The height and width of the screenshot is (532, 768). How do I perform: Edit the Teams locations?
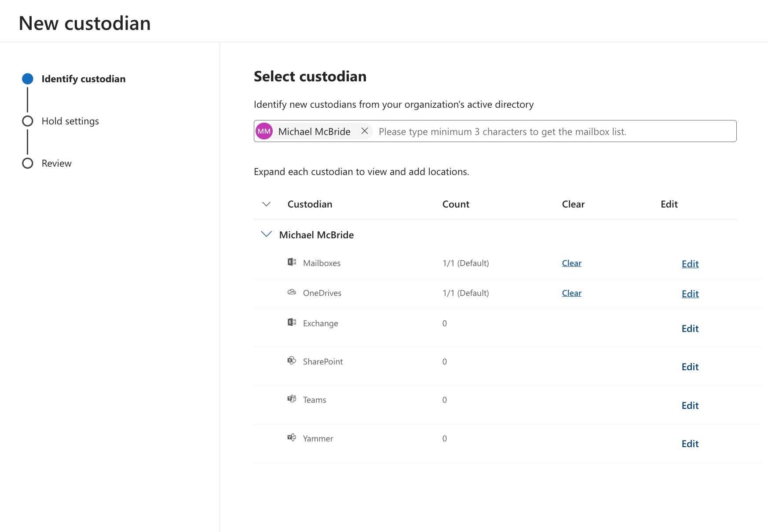(690, 405)
